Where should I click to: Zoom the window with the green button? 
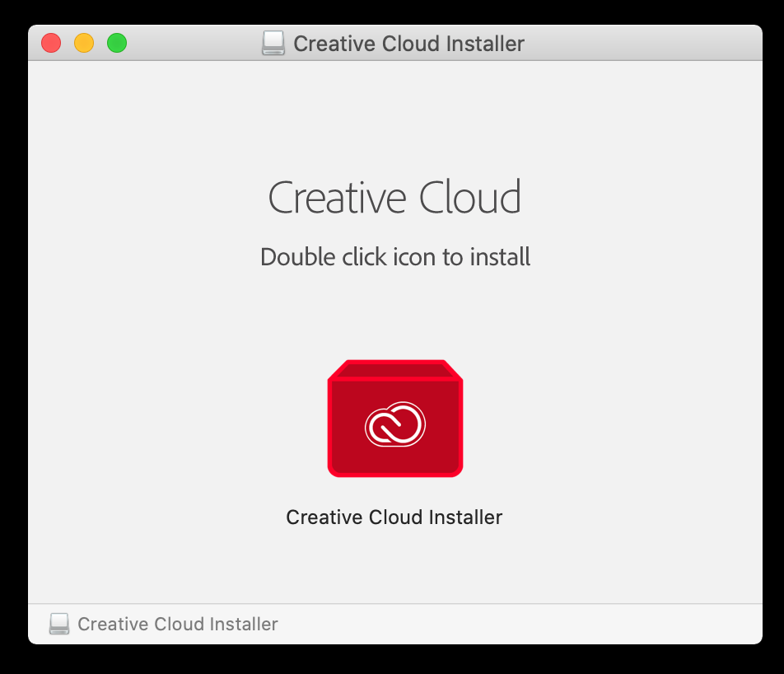[x=117, y=43]
